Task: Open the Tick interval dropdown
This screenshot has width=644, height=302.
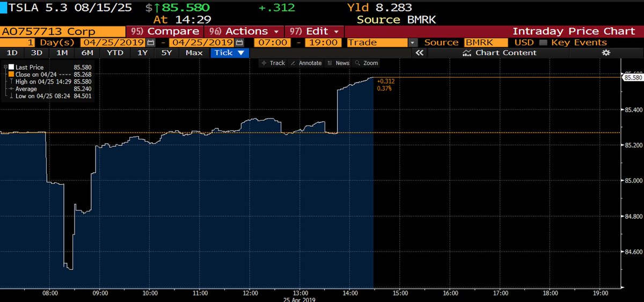Action: pos(230,53)
